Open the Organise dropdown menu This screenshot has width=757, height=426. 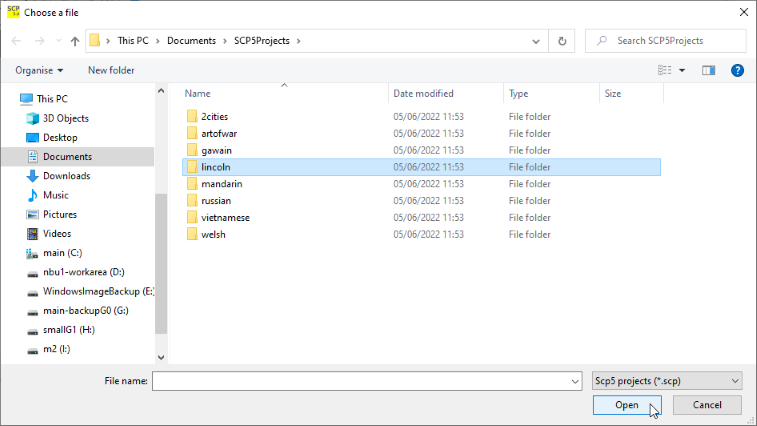point(40,70)
